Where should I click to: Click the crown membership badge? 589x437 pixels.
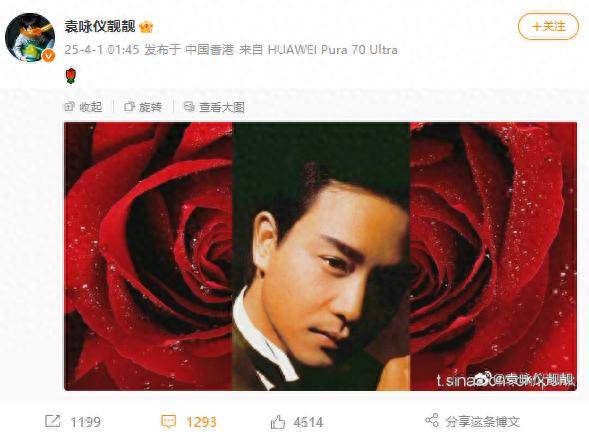(146, 27)
